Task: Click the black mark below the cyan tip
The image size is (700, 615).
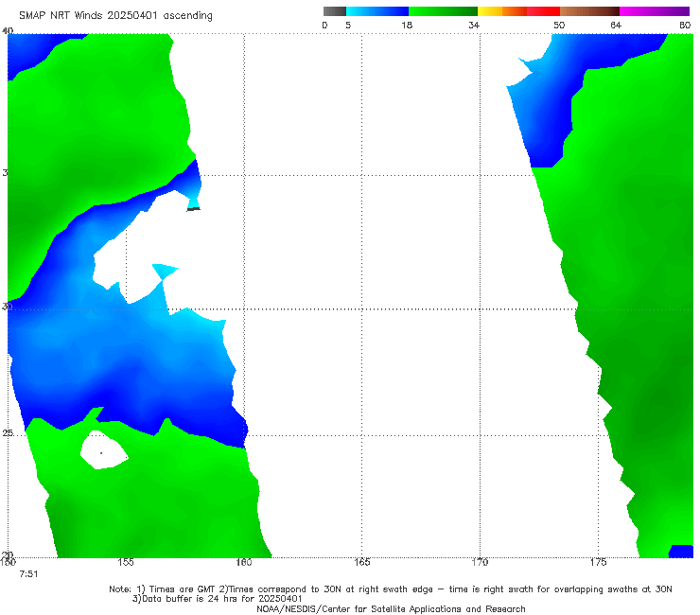Action: 193,209
